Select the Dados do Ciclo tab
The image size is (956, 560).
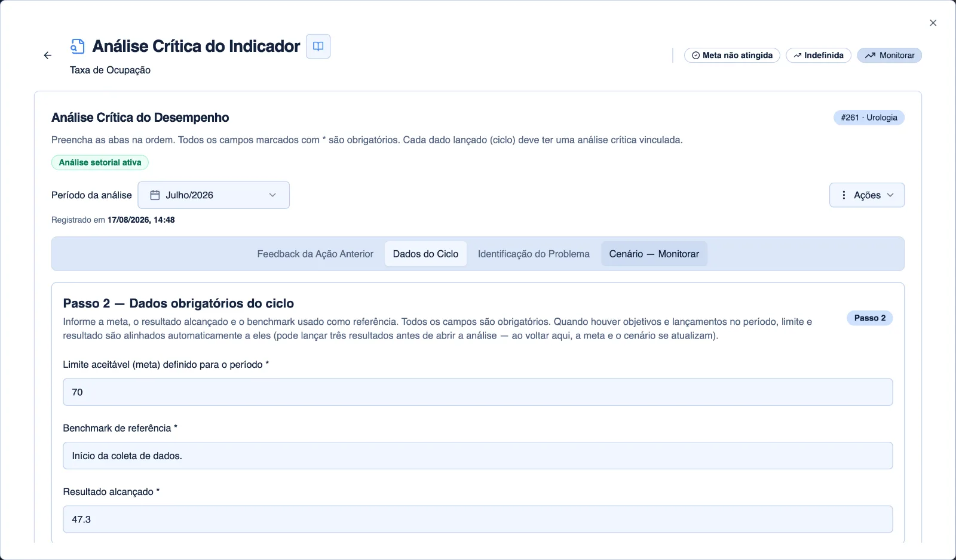tap(425, 254)
